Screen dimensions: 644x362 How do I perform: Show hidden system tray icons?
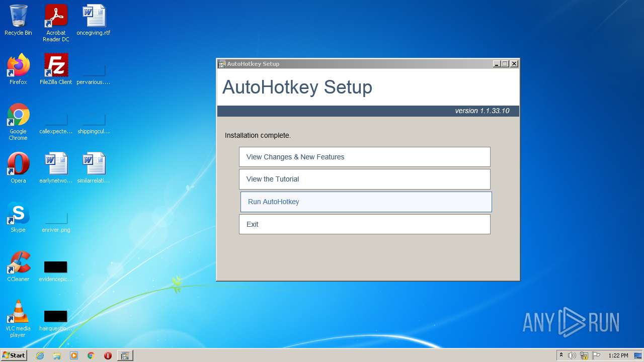pos(561,355)
